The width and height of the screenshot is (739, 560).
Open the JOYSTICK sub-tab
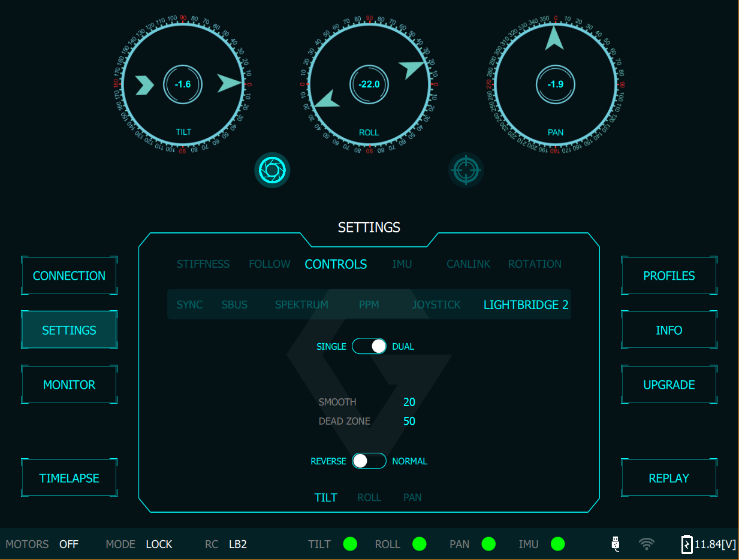click(x=436, y=305)
